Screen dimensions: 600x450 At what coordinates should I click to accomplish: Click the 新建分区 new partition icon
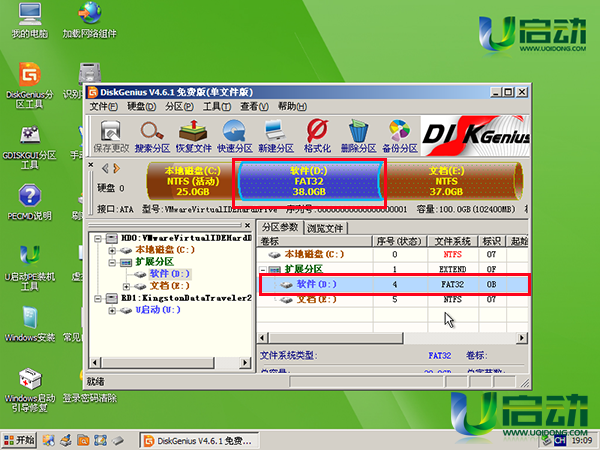(x=276, y=136)
